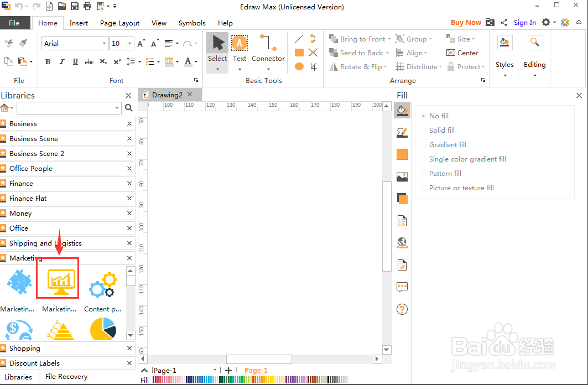Click the format painter brush
The image size is (588, 385).
click(x=23, y=43)
